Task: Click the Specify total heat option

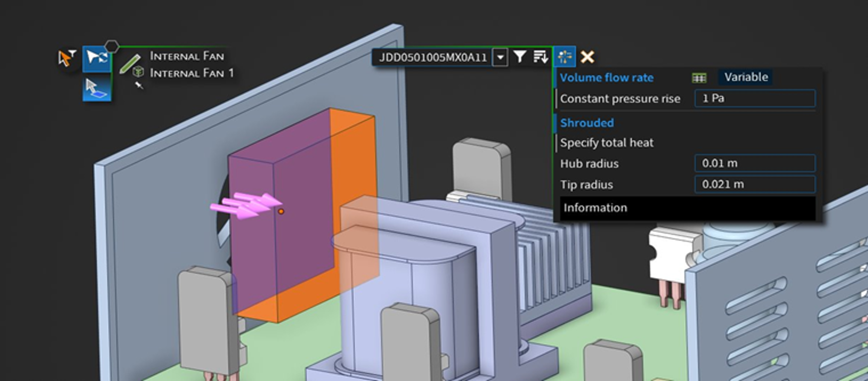Action: pyautogui.click(x=606, y=143)
